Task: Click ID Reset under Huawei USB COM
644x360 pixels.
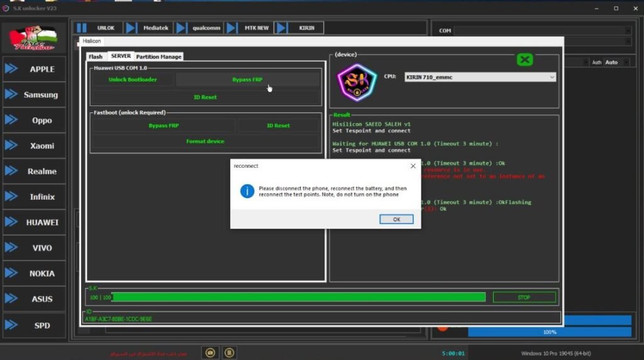Action: point(206,97)
